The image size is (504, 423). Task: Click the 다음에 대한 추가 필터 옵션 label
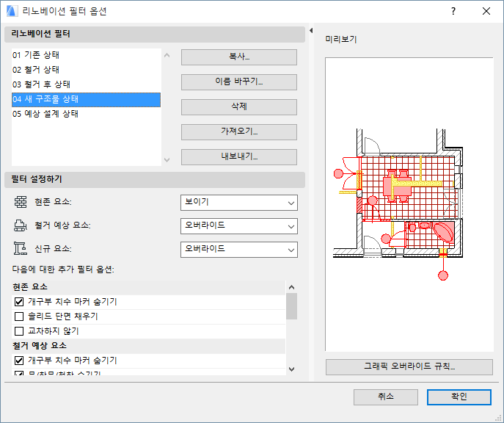(x=63, y=270)
